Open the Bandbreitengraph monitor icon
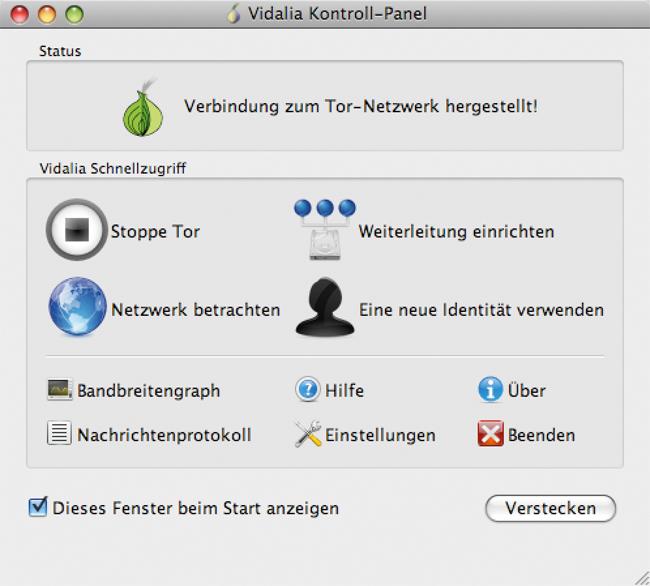Image resolution: width=650 pixels, height=586 pixels. [60, 389]
